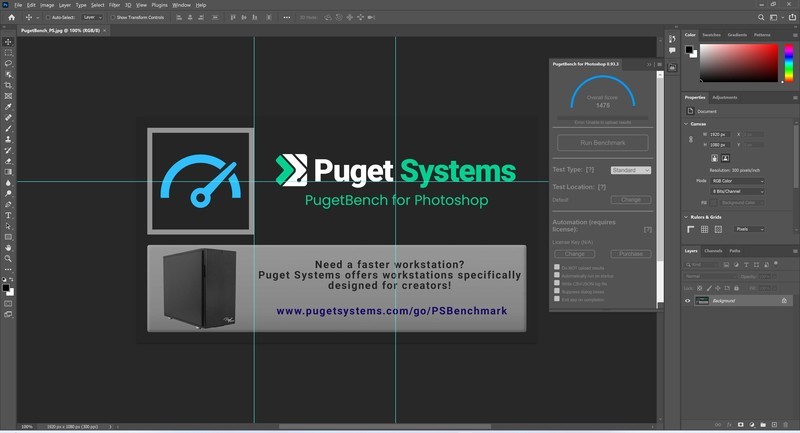Collapse the Rulers & Grids section
This screenshot has height=433, width=800.
click(x=686, y=217)
